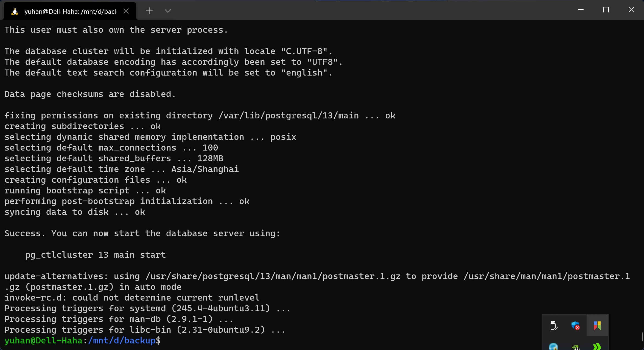Click the green double-chevron tray icon
The width and height of the screenshot is (644, 350).
[x=598, y=346]
